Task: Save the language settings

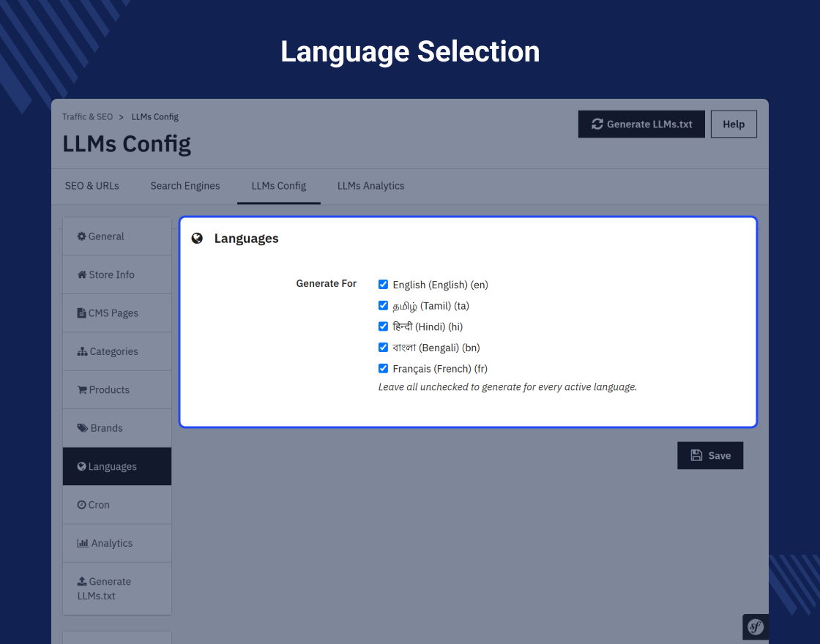Action: [x=710, y=455]
